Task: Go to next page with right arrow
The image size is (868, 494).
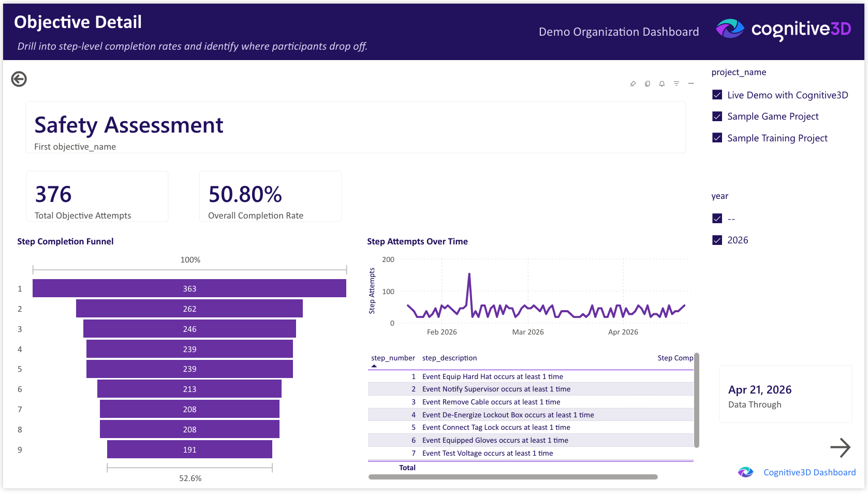Action: click(840, 448)
